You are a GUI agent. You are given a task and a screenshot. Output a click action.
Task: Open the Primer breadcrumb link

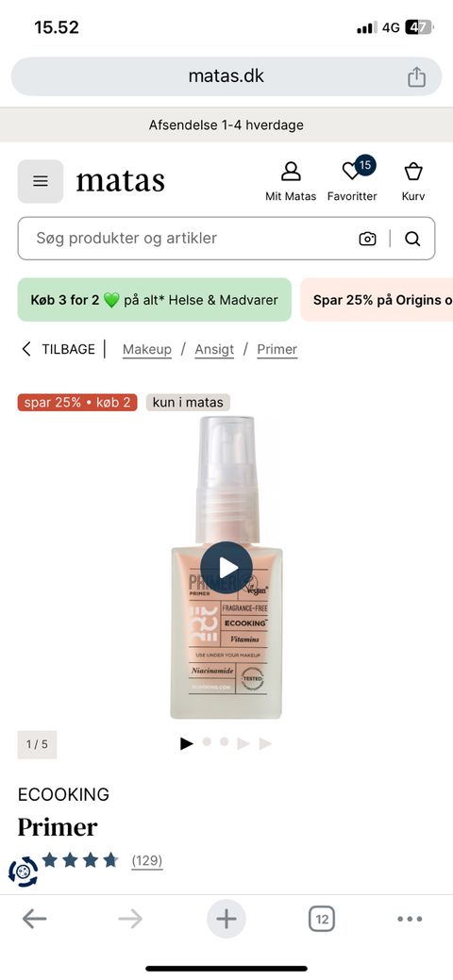277,349
